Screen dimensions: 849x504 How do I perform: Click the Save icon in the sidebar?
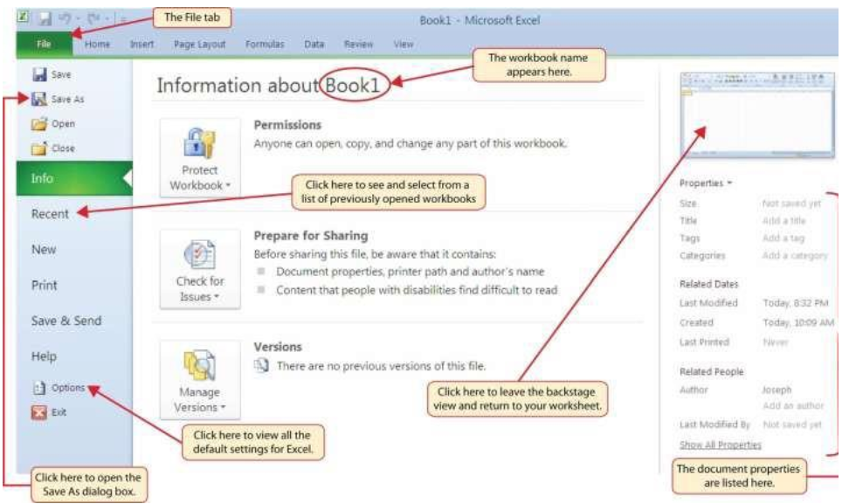[x=39, y=74]
